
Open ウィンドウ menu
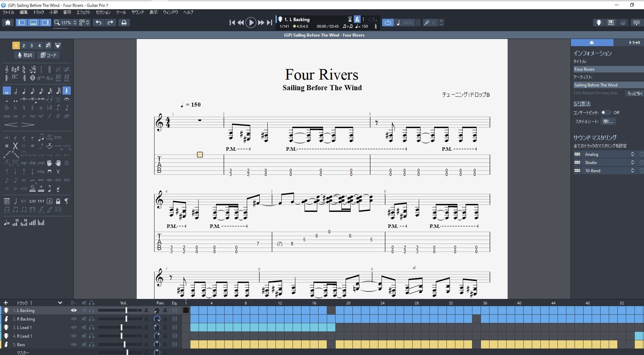(x=170, y=12)
